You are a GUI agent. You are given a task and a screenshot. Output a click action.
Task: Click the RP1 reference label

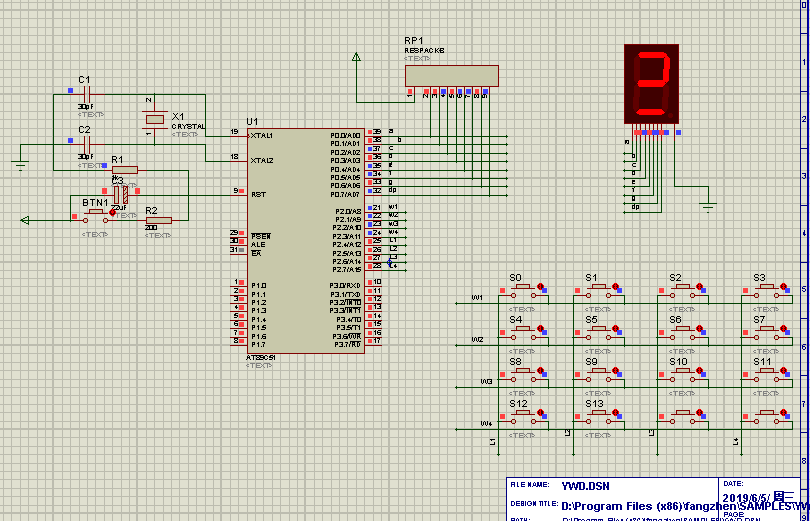pyautogui.click(x=414, y=41)
